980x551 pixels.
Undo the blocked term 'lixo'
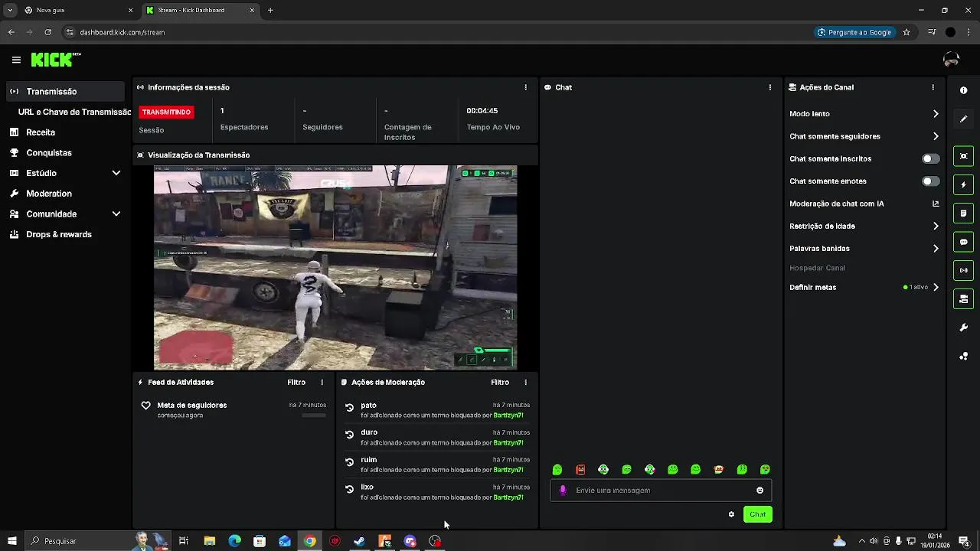(350, 489)
